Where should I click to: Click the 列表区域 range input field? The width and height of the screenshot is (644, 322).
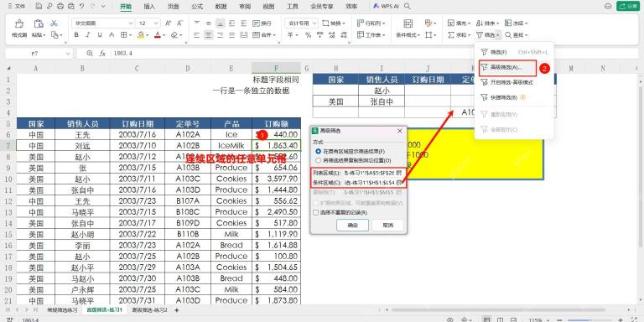pos(369,173)
